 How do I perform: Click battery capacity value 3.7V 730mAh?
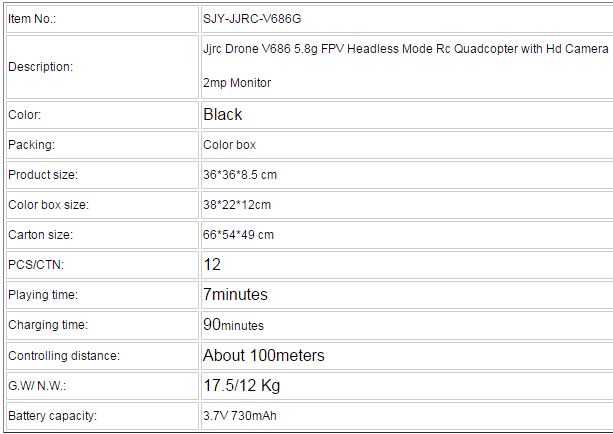click(x=239, y=416)
